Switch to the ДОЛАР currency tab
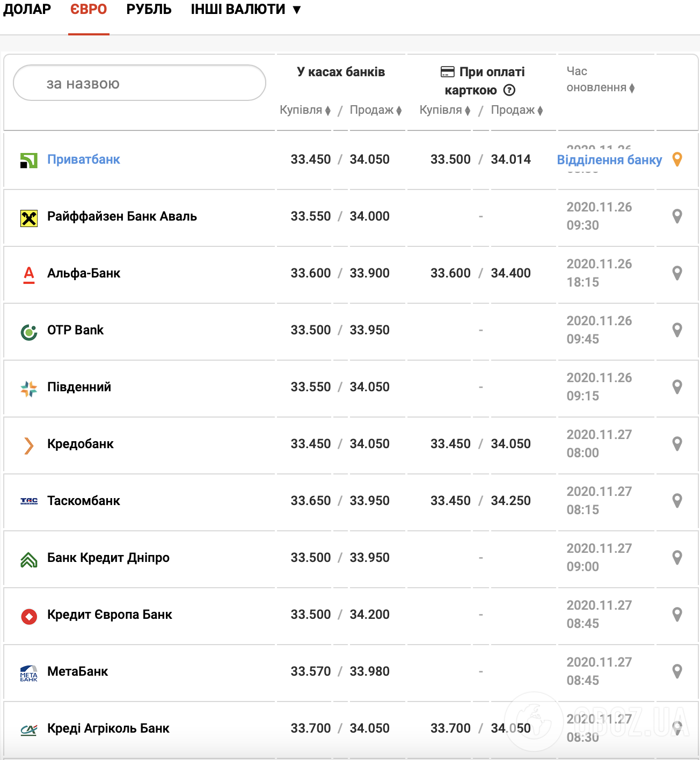This screenshot has width=700, height=760. point(27,10)
